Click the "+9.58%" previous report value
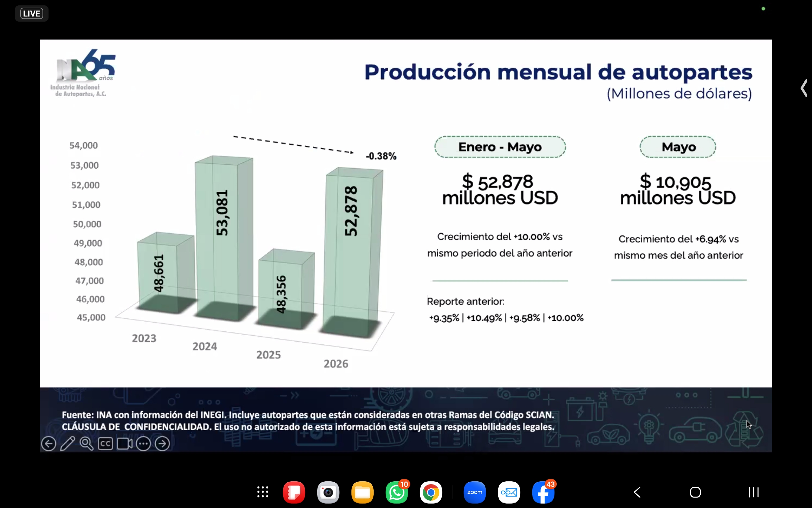 point(525,318)
